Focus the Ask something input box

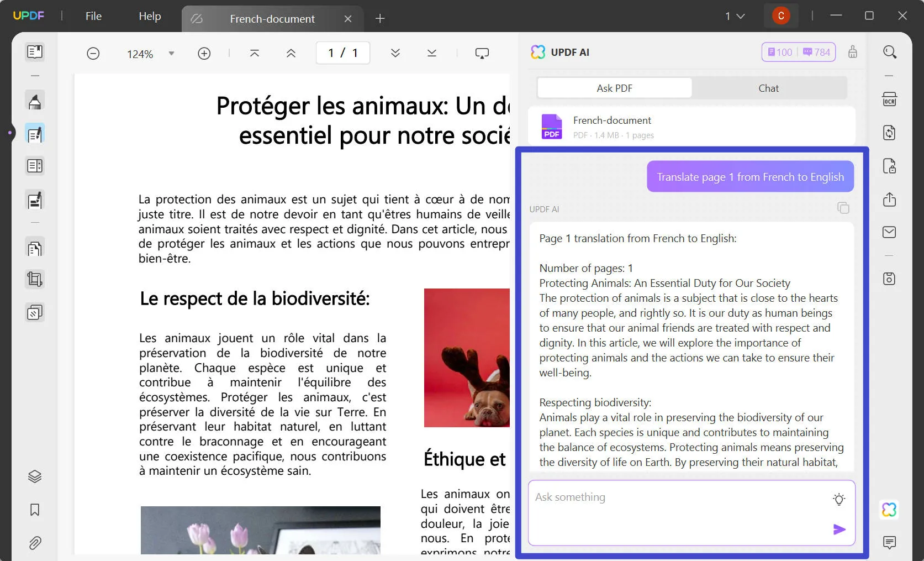[x=691, y=512]
